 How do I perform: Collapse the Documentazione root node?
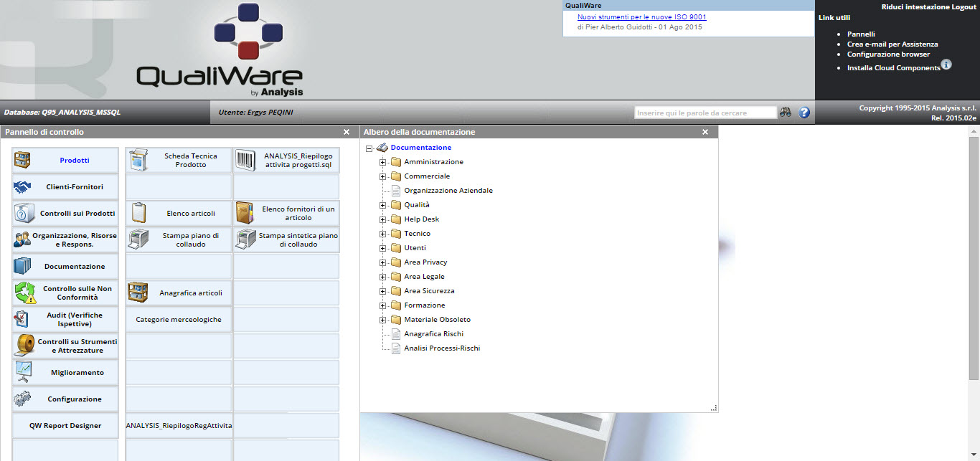click(369, 148)
